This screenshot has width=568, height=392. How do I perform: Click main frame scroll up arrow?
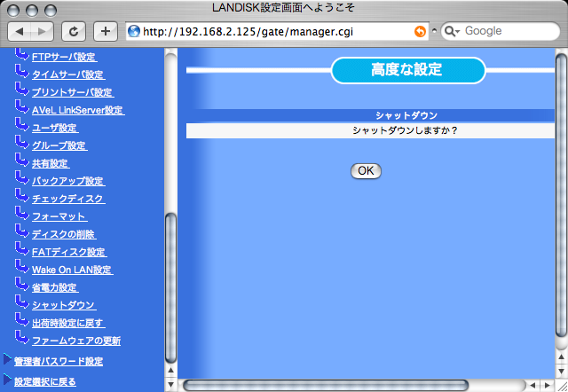(x=561, y=357)
